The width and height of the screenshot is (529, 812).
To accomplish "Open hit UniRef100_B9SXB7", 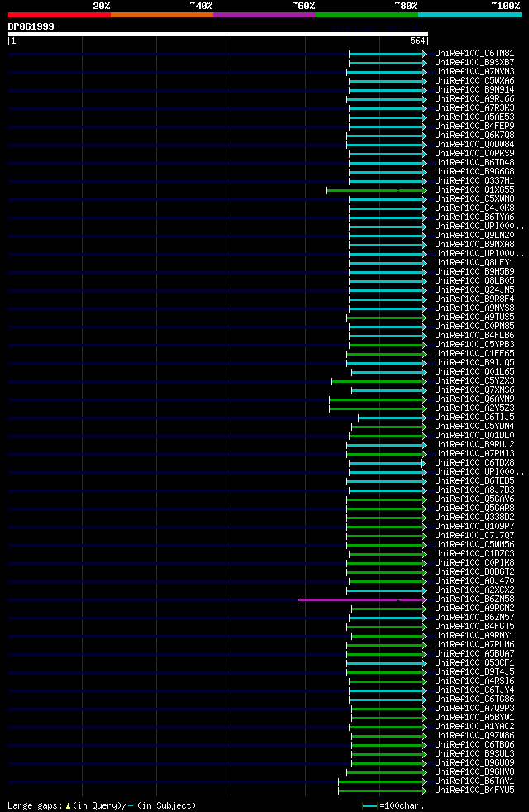I will [x=474, y=63].
